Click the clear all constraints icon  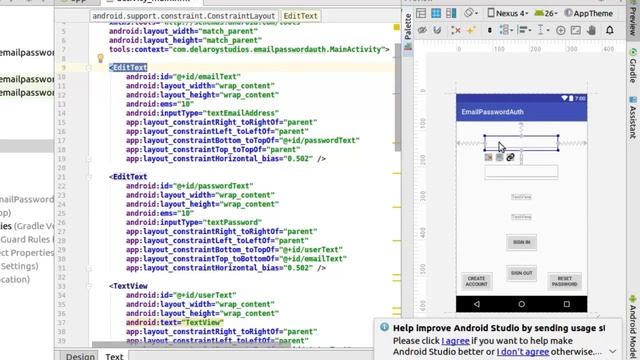pos(456,30)
